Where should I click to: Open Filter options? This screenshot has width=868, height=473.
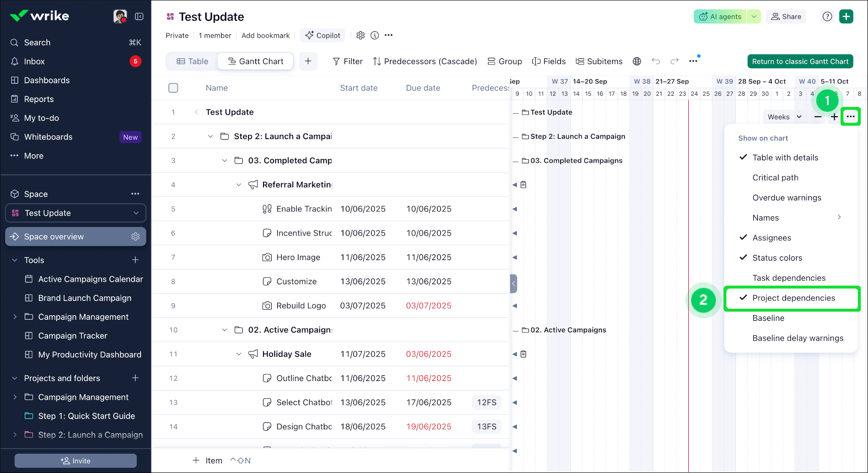point(347,61)
